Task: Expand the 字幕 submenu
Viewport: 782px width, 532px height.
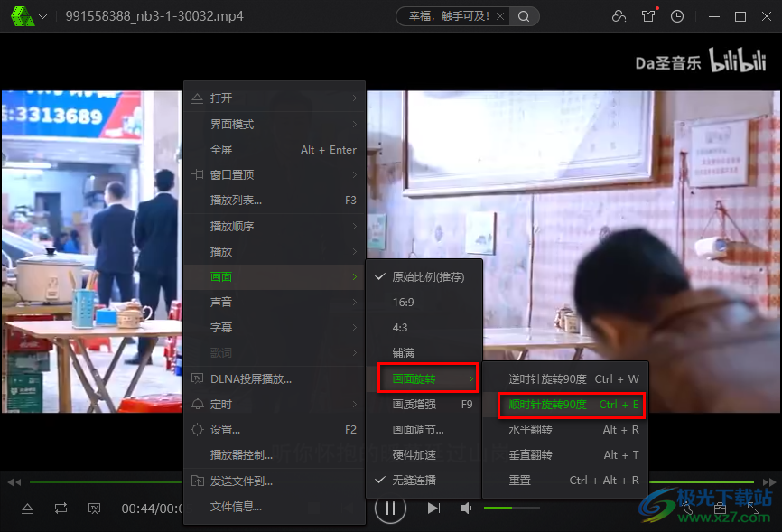Action: click(275, 327)
